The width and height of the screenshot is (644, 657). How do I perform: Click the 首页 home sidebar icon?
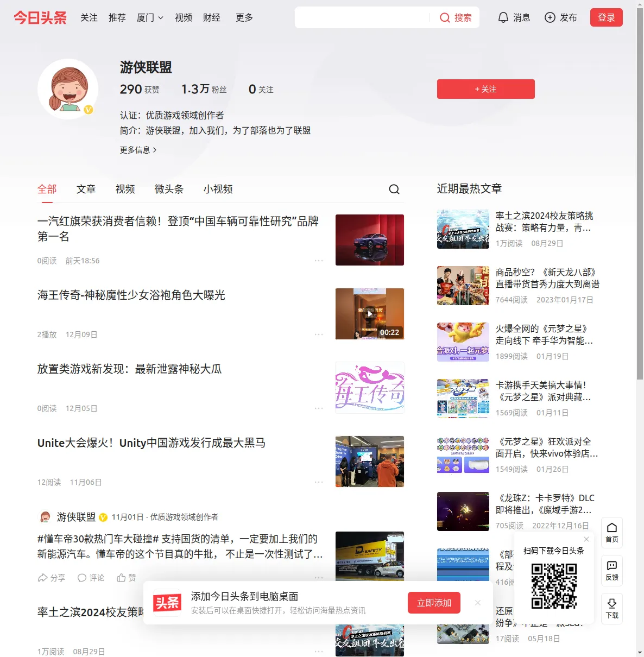pos(612,533)
